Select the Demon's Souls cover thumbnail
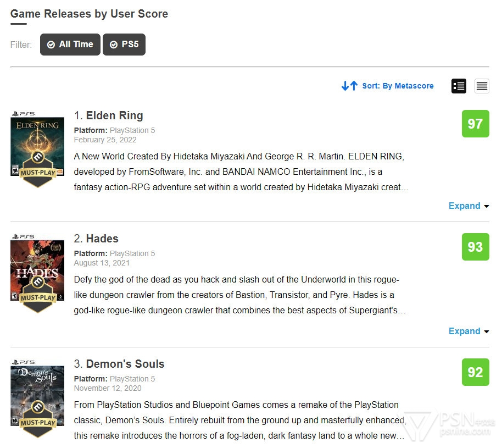This screenshot has width=502, height=448. click(37, 393)
